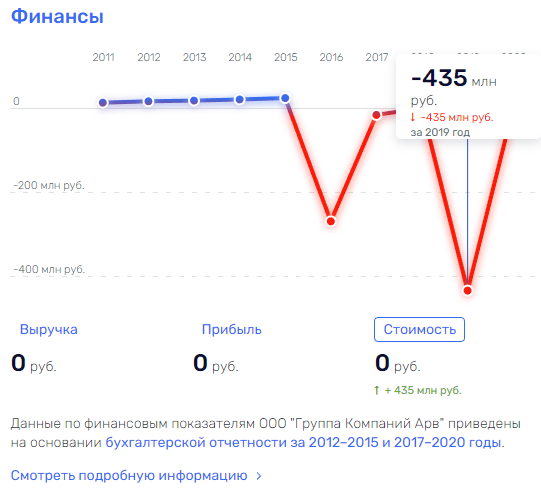
Task: Click the Финансы section heading
Action: coord(57,16)
